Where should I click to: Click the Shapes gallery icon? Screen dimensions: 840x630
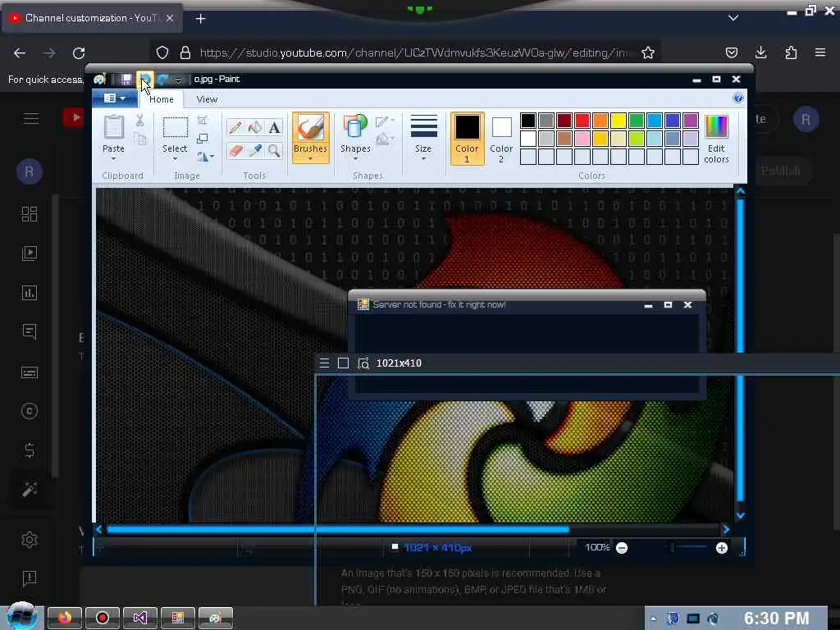[355, 127]
